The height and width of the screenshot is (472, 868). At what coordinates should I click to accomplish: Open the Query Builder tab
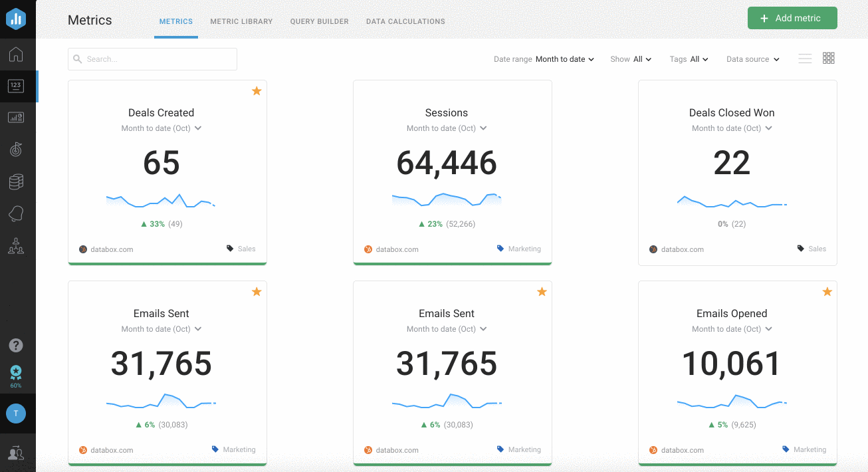click(319, 21)
